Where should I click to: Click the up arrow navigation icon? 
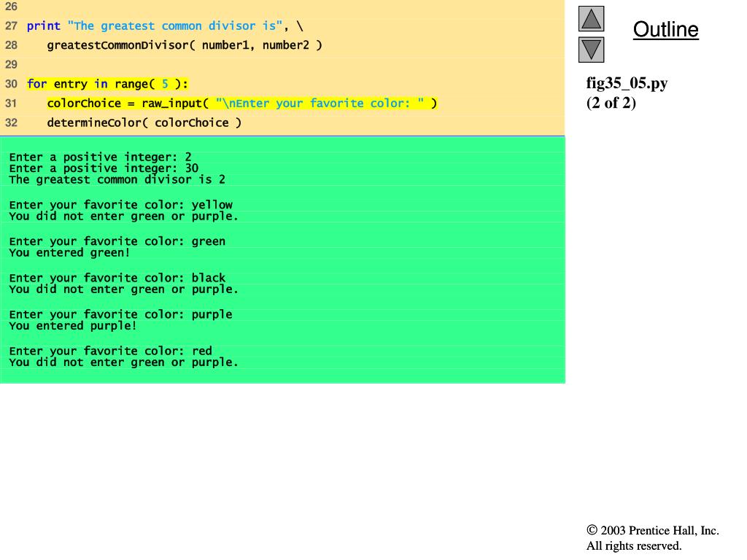coord(591,18)
